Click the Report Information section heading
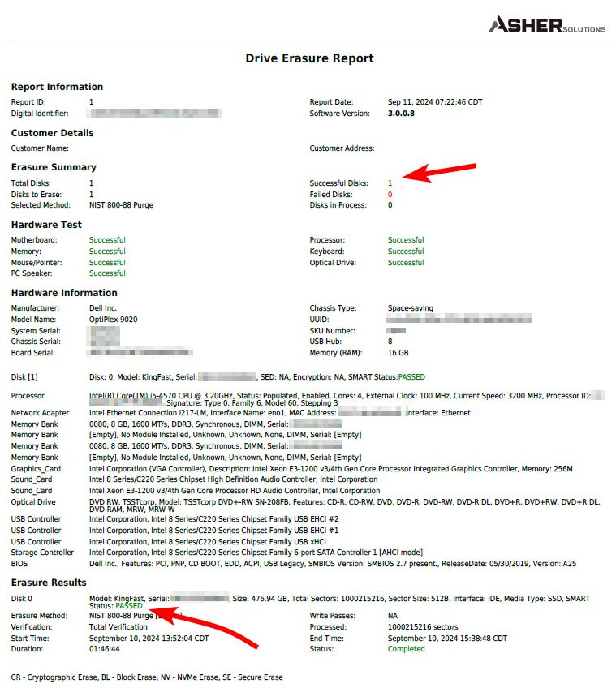The width and height of the screenshot is (616, 688). (x=57, y=87)
